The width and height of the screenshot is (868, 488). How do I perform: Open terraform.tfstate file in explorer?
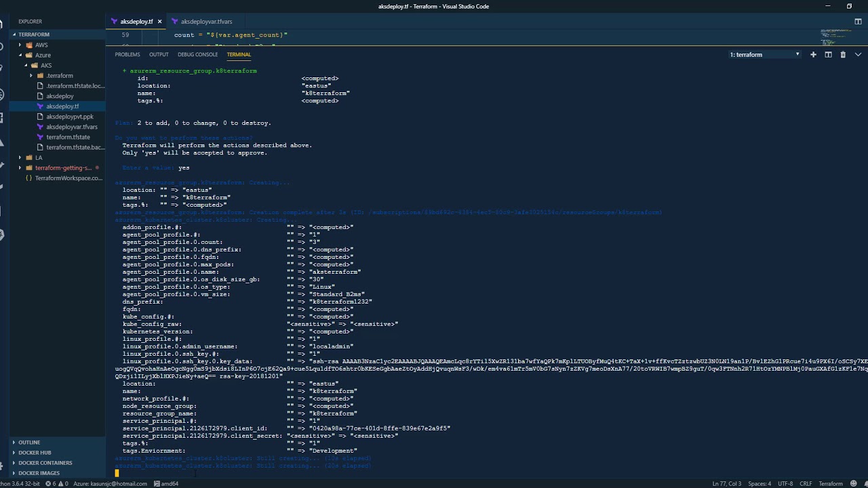(x=68, y=137)
